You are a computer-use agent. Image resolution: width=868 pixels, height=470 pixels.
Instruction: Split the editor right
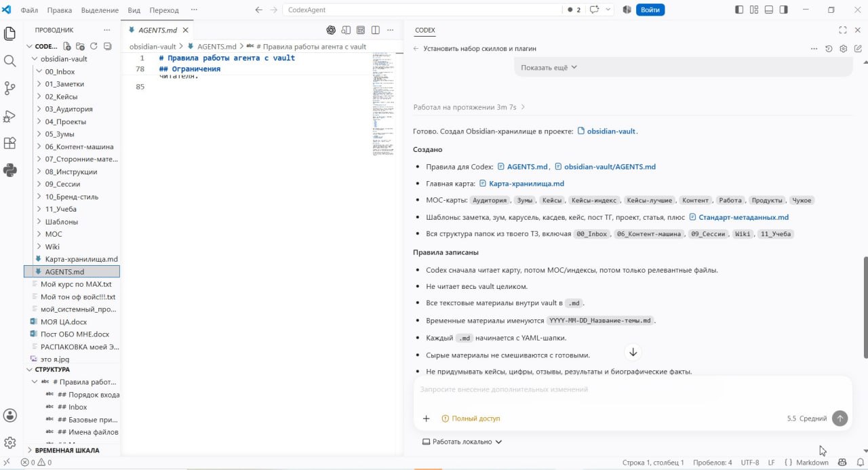tap(375, 30)
